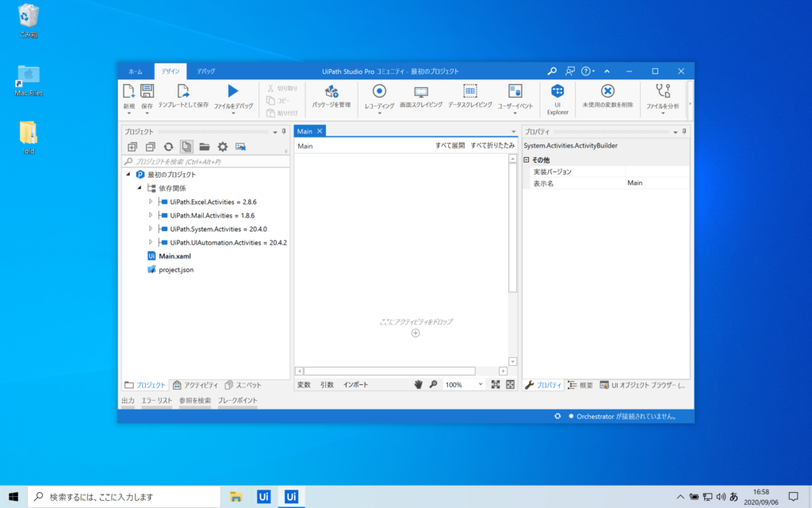812x508 pixels.
Task: Refresh the Project panel
Action: (x=168, y=147)
